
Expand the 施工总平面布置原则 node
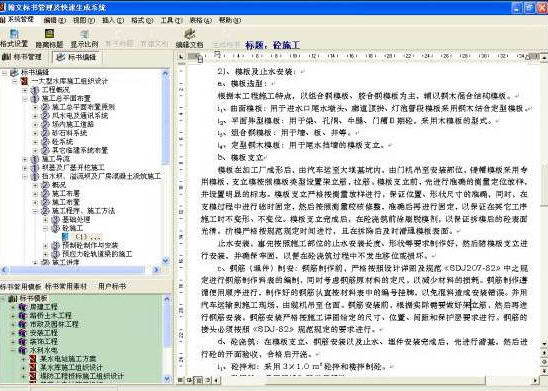(35, 107)
